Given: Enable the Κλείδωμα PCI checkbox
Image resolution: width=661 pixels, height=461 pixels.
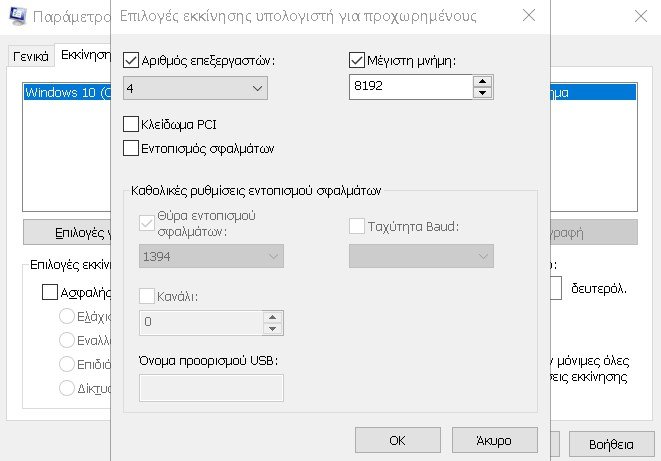Looking at the screenshot, I should (x=130, y=125).
